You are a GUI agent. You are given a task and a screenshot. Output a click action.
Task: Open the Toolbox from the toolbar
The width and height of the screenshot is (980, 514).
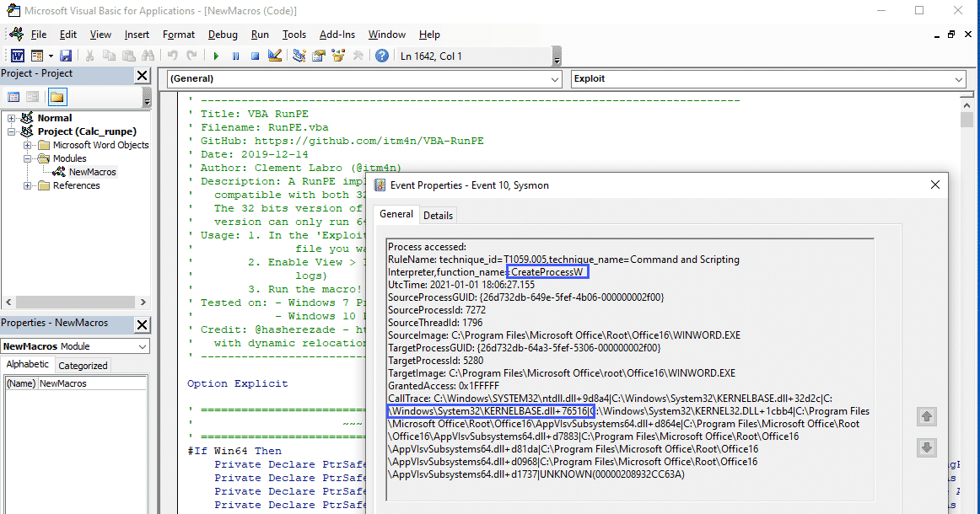coord(358,55)
